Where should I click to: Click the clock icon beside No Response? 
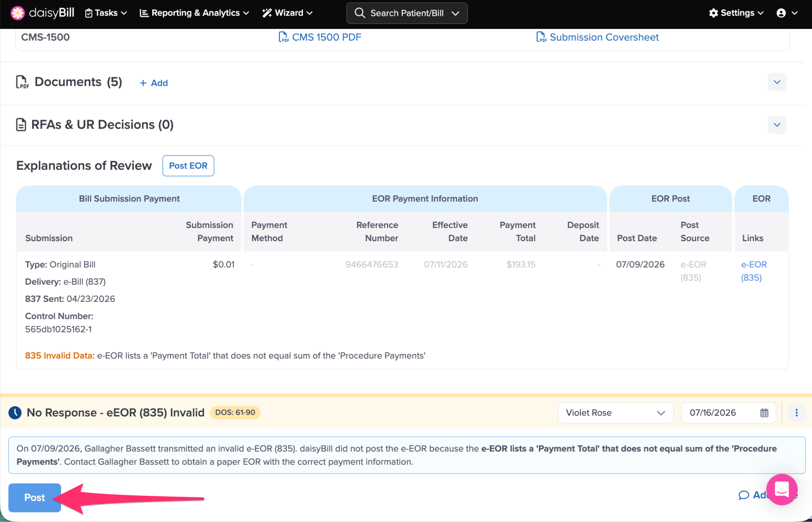pyautogui.click(x=15, y=413)
